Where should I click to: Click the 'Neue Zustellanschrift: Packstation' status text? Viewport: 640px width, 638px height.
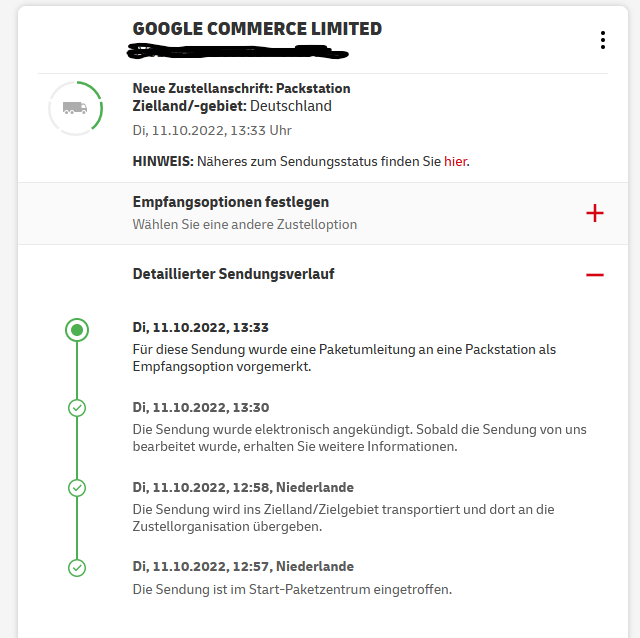(241, 88)
